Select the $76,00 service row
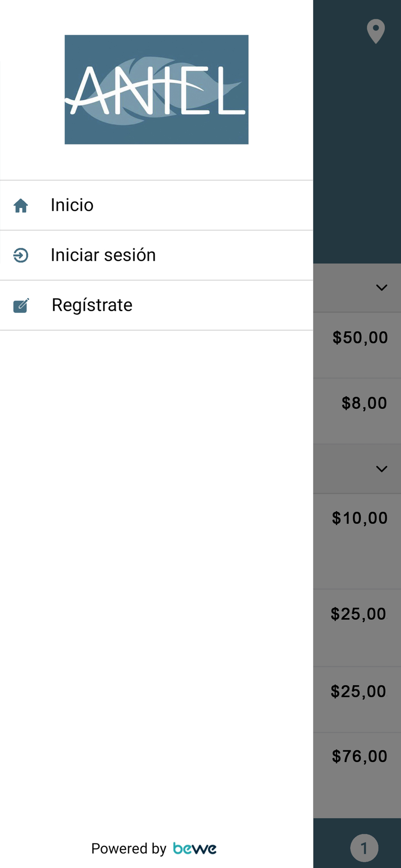 [x=357, y=776]
